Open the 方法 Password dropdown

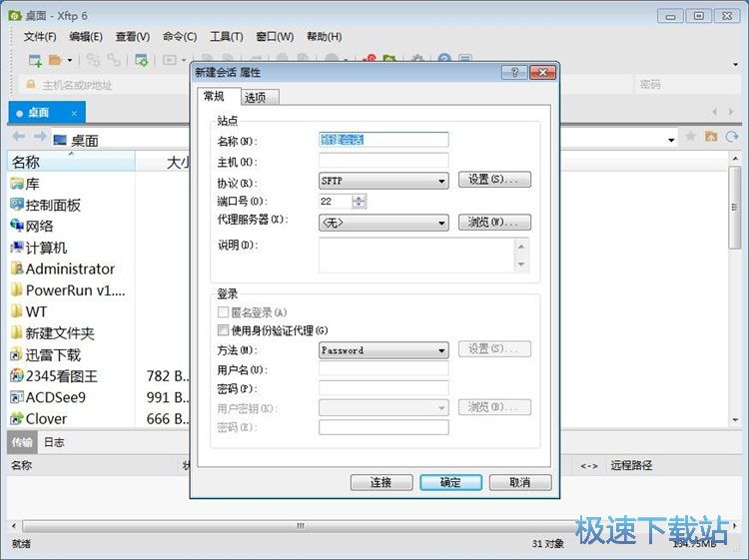383,350
